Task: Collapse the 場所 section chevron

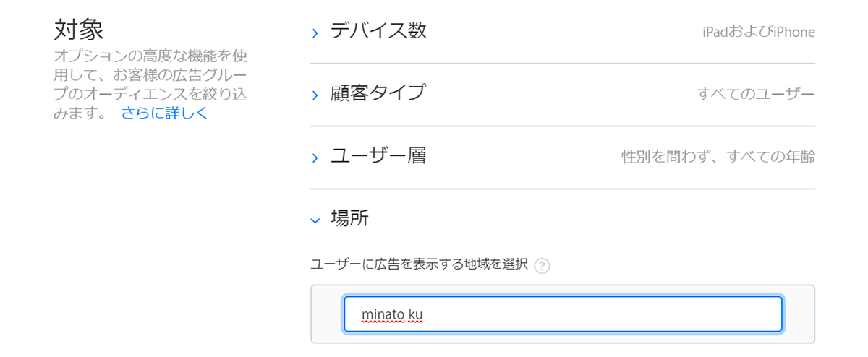Action: pyautogui.click(x=315, y=220)
